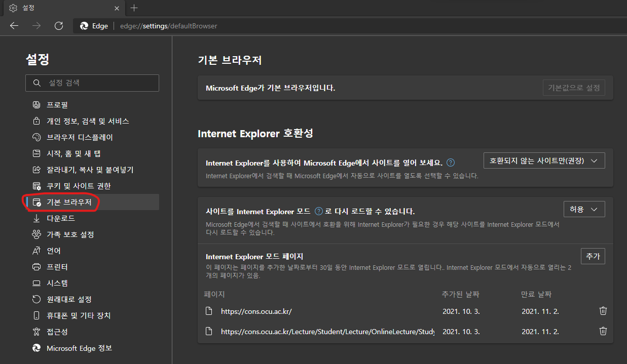The height and width of the screenshot is (364, 627).
Task: Click page icon beside https://cons.ocu.ac.kr/
Action: coord(208,311)
